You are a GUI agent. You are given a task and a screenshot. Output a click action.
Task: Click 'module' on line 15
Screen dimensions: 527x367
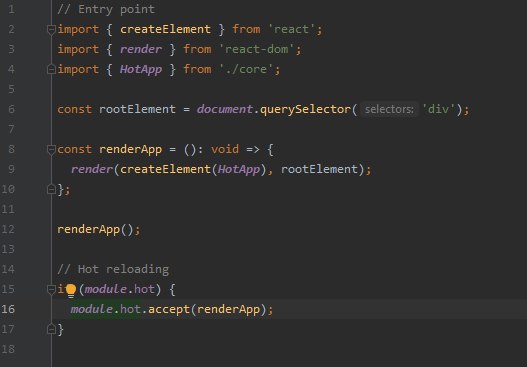(106, 289)
